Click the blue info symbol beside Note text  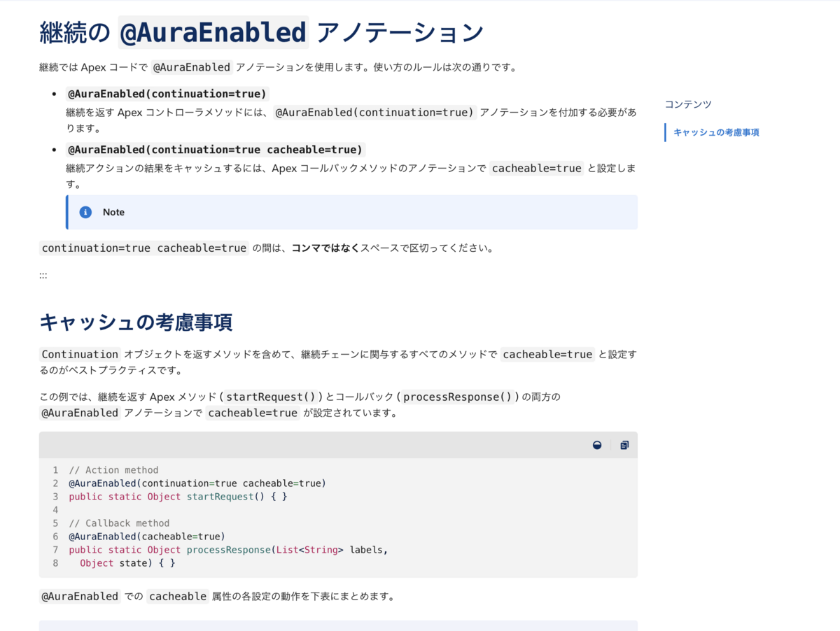[85, 212]
